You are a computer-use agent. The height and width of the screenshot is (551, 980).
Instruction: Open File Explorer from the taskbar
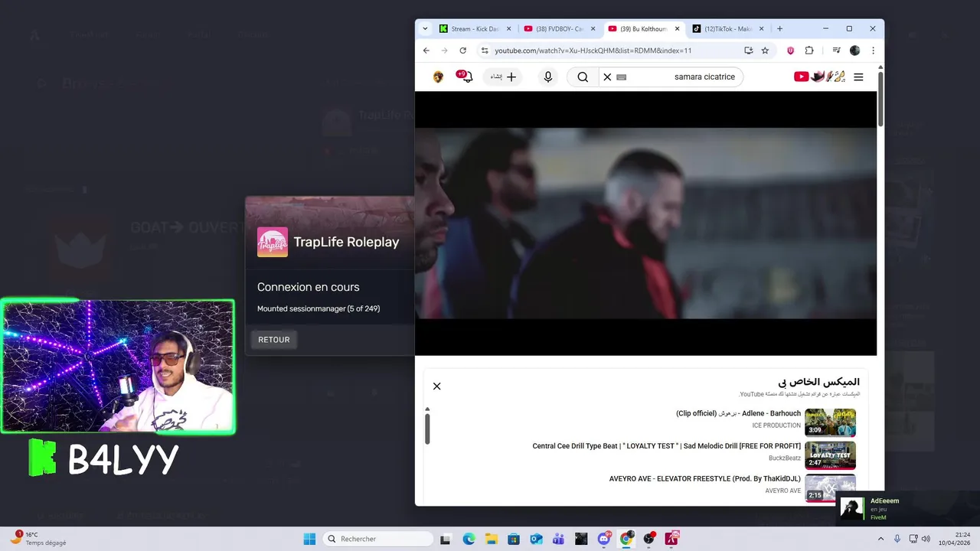point(491,539)
